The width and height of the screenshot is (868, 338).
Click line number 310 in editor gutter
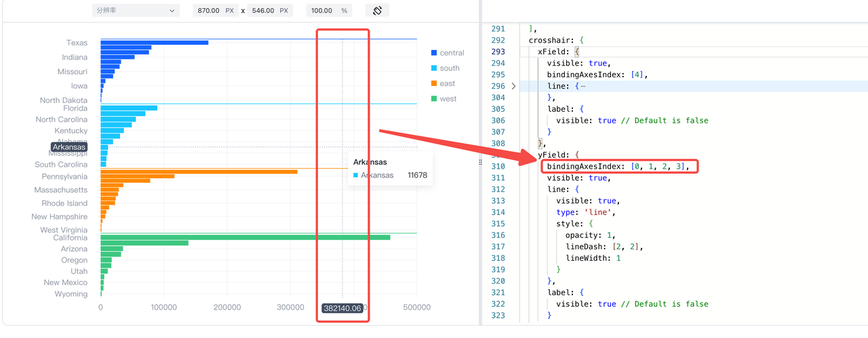498,166
